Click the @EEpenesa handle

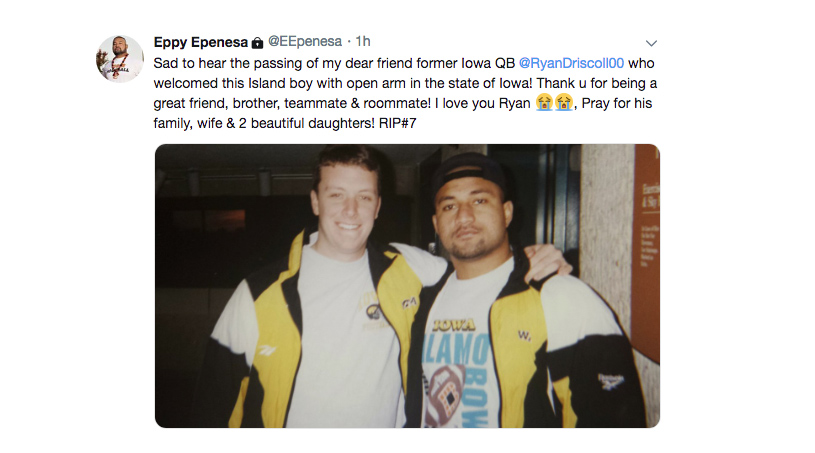pos(304,42)
